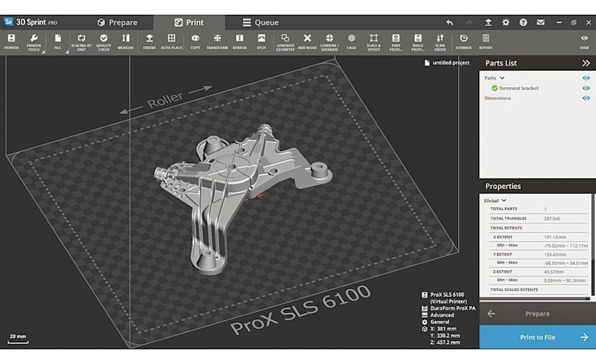The image size is (596, 364).
Task: Click the Properties horizontal scrollbar
Action: click(x=534, y=298)
